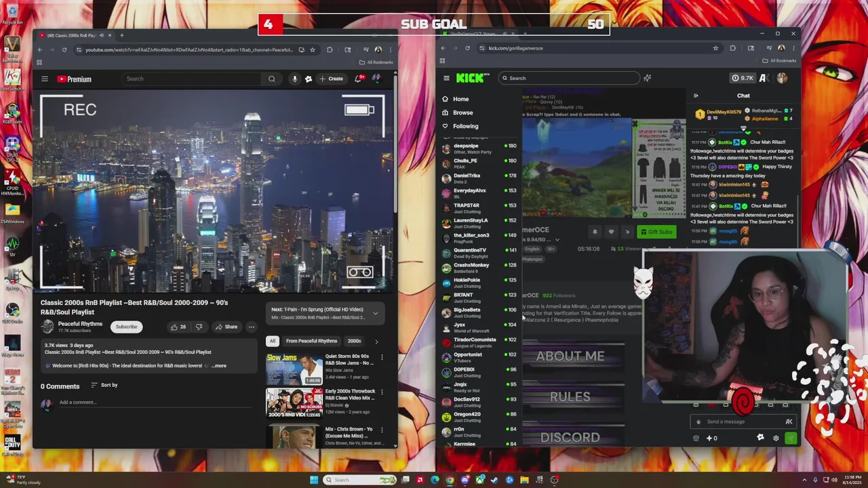
Task: Open QuarantineTV channel in sidebar
Action: click(479, 253)
